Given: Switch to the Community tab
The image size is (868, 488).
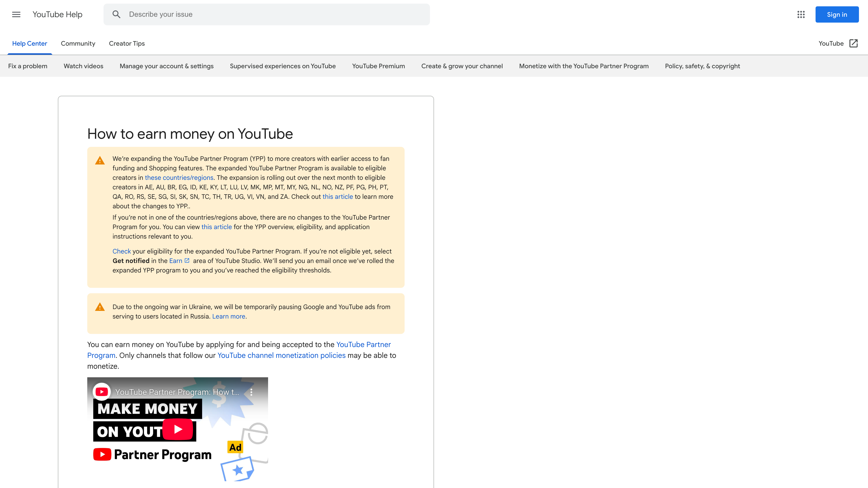Looking at the screenshot, I should [x=78, y=43].
